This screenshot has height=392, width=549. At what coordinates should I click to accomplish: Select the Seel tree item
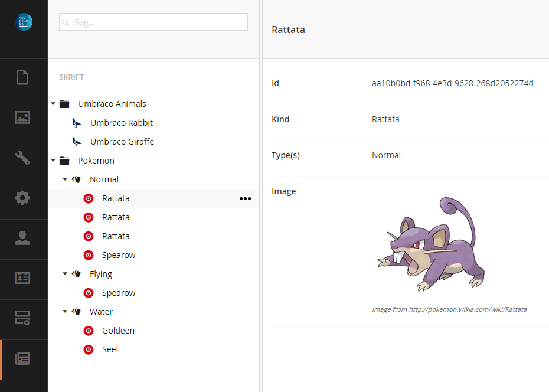click(110, 349)
